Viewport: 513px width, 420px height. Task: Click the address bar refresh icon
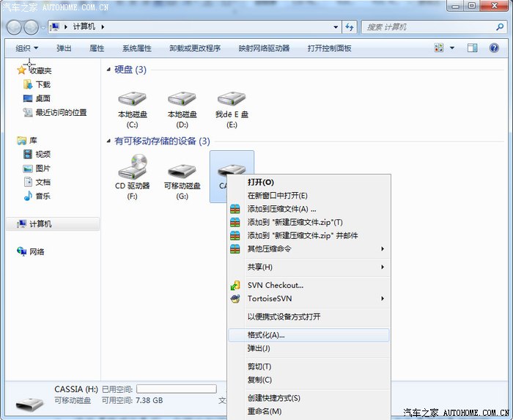click(350, 27)
